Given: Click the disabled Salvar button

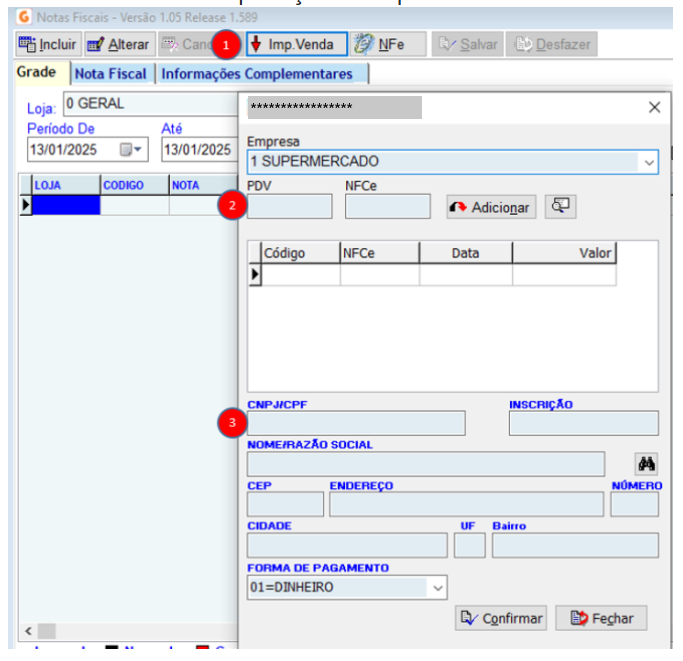Looking at the screenshot, I should coord(467,44).
